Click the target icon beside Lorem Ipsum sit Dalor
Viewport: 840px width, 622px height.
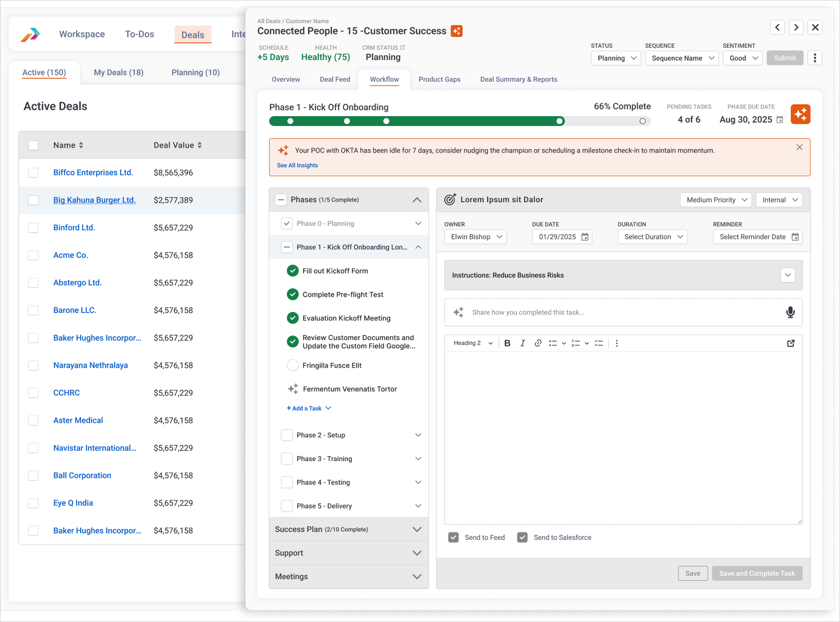point(450,199)
